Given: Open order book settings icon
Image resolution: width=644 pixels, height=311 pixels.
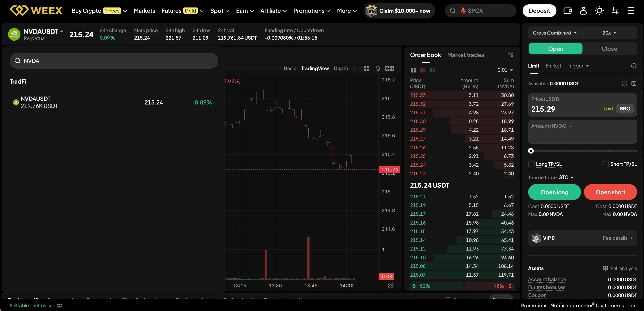Looking at the screenshot, I should pos(511,55).
